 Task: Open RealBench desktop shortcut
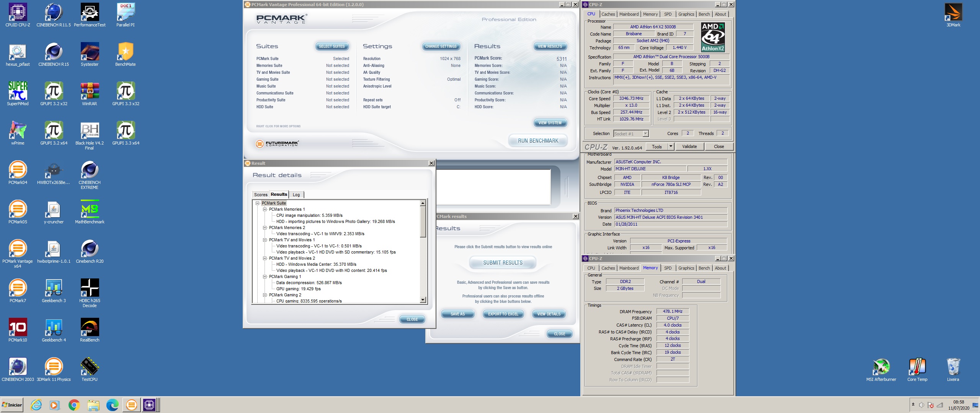(90, 330)
